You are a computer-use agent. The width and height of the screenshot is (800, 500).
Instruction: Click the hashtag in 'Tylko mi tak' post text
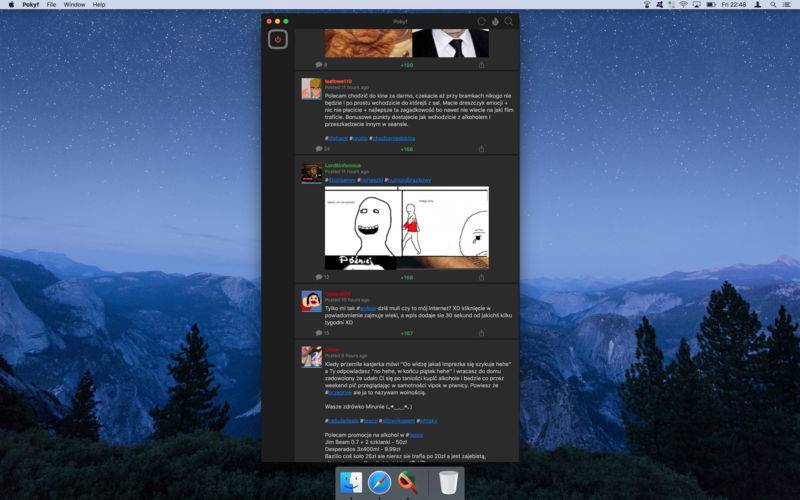point(366,309)
